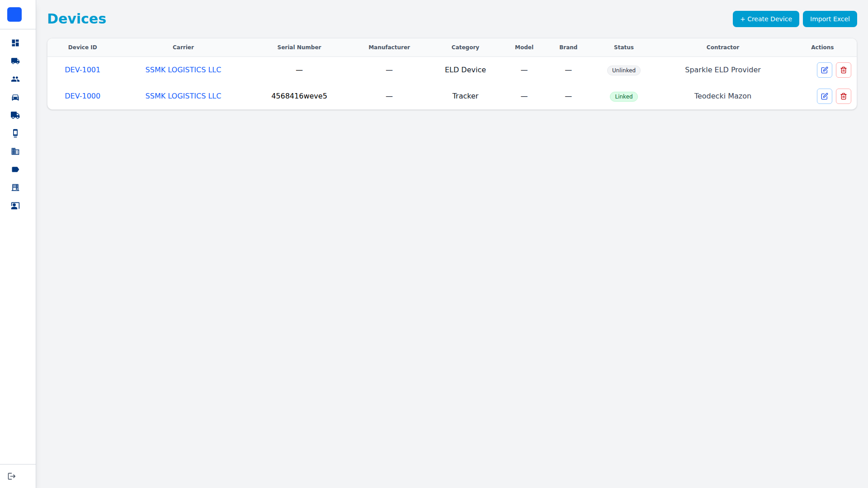Click the logout icon at bottom left
This screenshot has height=488, width=868.
point(12,476)
